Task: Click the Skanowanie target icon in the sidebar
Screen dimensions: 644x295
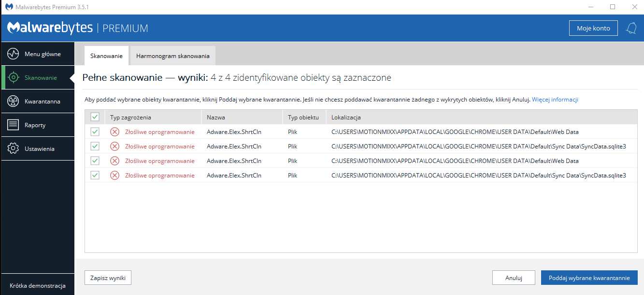Action: pyautogui.click(x=13, y=77)
